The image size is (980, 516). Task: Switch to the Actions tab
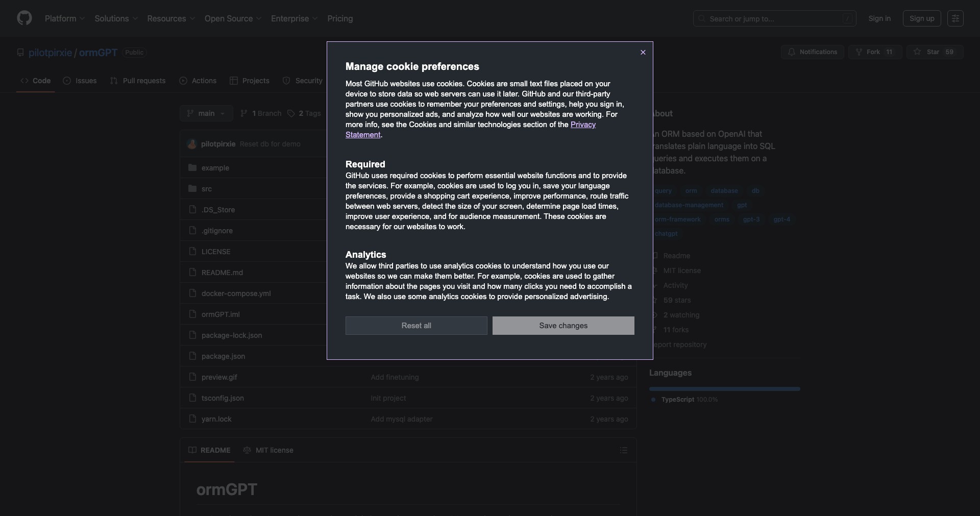tap(198, 81)
